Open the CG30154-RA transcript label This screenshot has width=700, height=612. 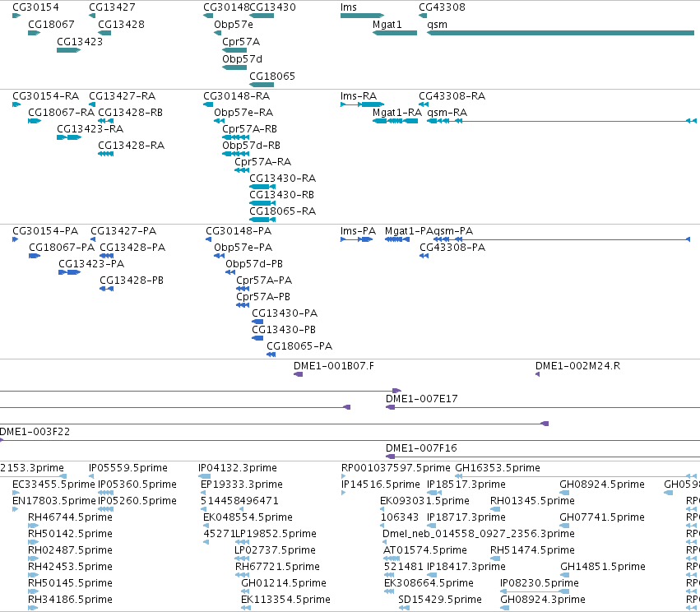click(45, 96)
